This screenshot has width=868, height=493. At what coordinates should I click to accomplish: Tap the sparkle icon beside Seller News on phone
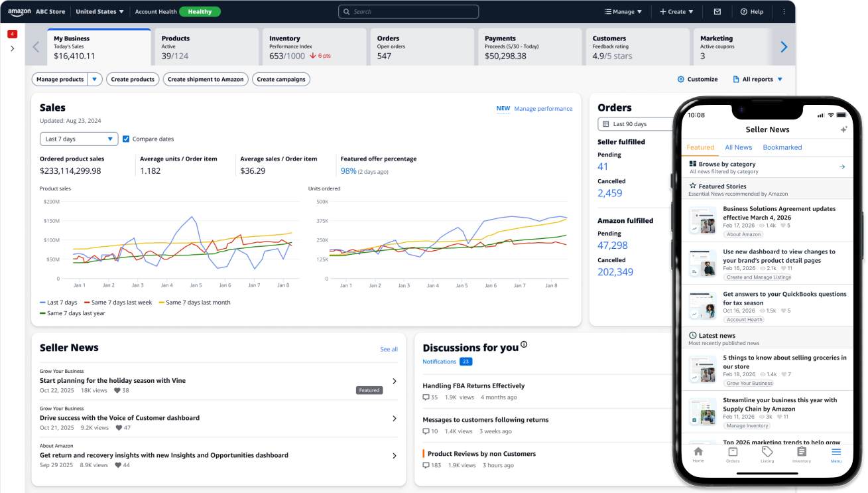[843, 129]
